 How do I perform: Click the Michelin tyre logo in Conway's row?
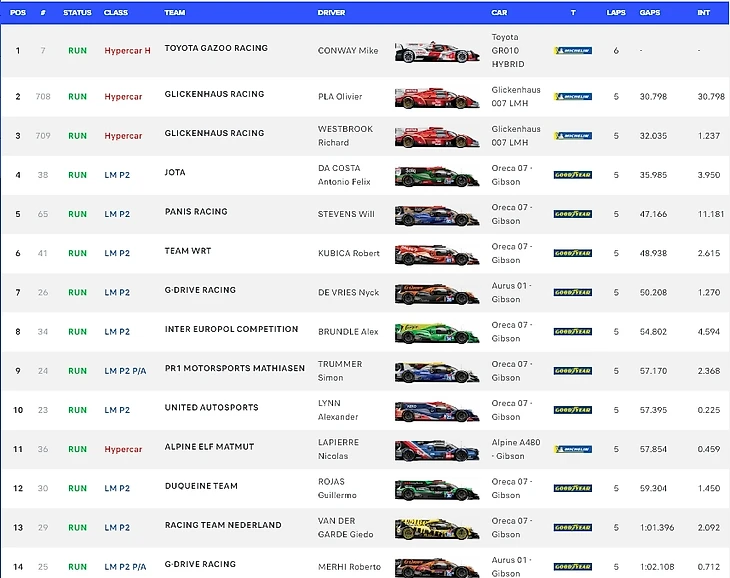(x=573, y=51)
